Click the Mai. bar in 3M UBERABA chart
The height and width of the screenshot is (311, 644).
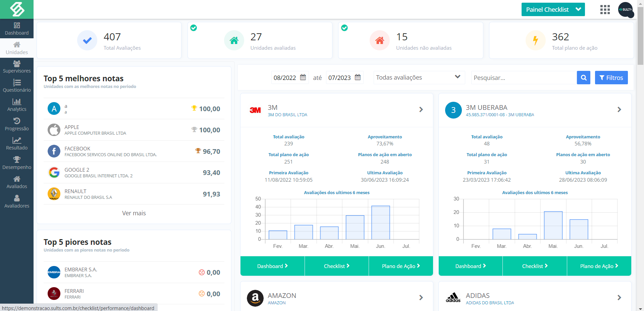click(553, 225)
